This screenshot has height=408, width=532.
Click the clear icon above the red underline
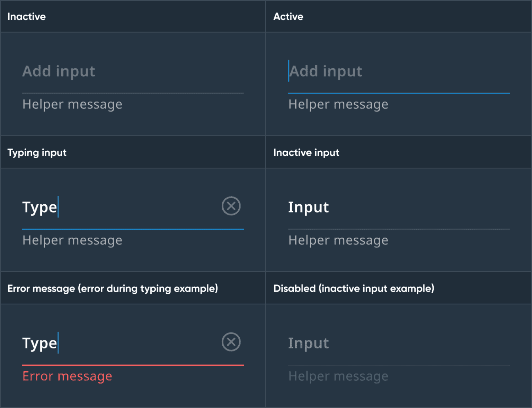click(231, 342)
